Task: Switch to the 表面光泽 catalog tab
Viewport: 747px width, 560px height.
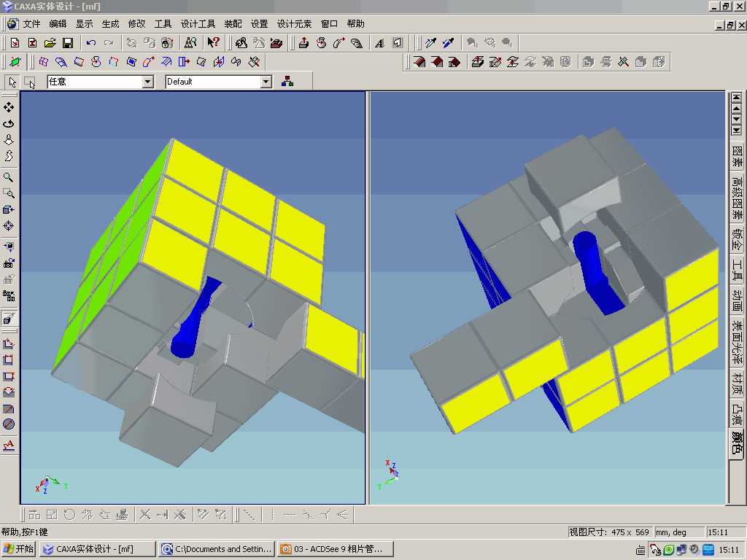Action: tap(737, 342)
